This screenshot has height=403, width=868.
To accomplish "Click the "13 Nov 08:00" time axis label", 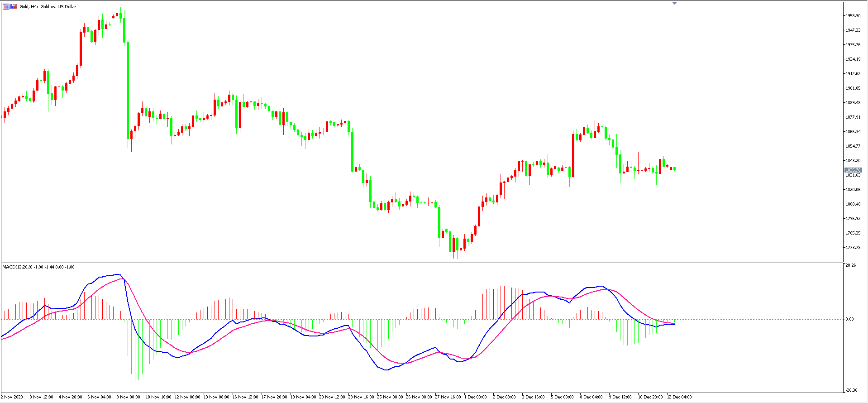I will coord(216,397).
